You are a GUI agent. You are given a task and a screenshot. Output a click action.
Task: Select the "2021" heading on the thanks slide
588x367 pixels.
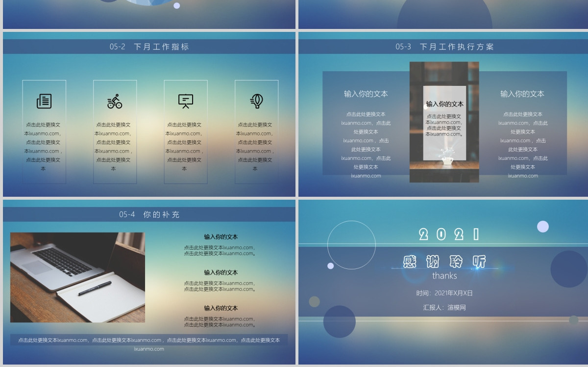(449, 235)
